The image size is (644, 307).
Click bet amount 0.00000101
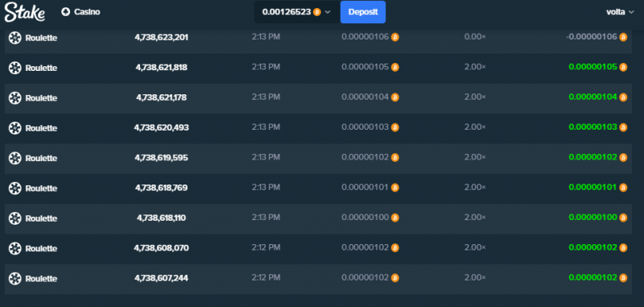point(365,188)
